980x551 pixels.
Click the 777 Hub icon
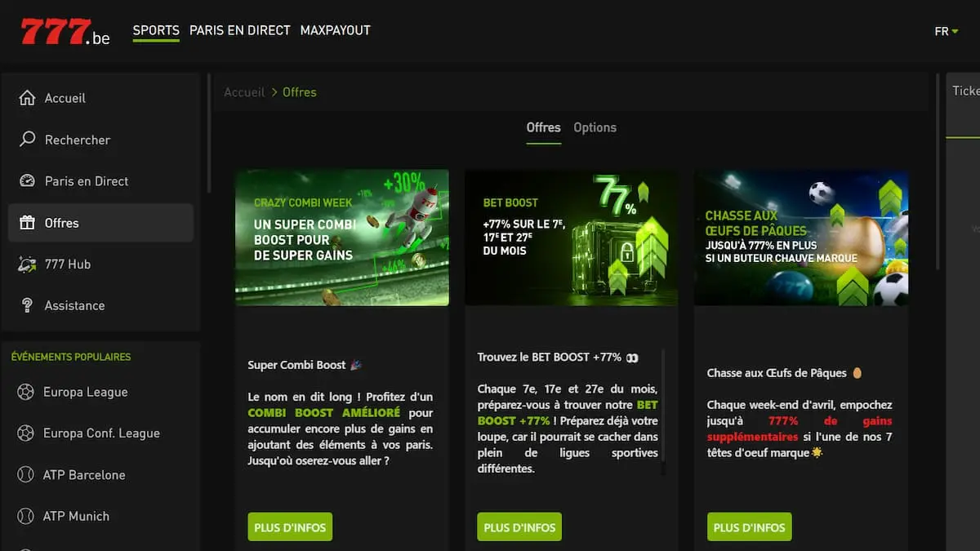point(27,264)
